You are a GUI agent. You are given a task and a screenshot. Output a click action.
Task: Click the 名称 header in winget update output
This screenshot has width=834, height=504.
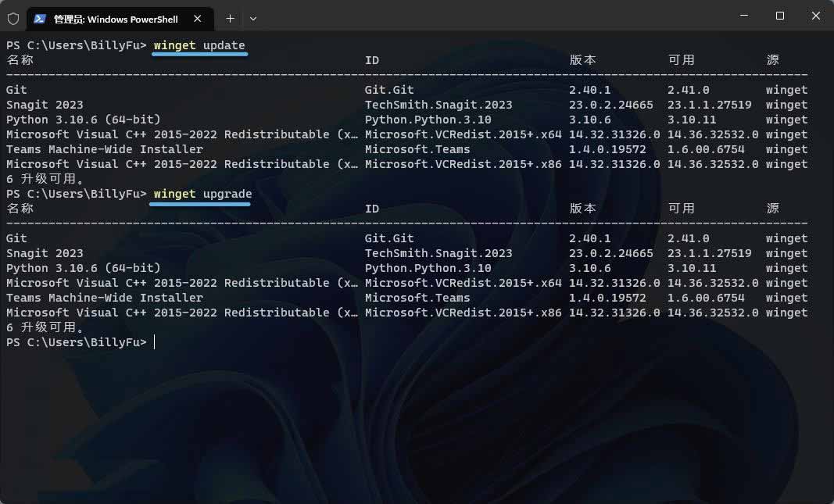coord(20,59)
